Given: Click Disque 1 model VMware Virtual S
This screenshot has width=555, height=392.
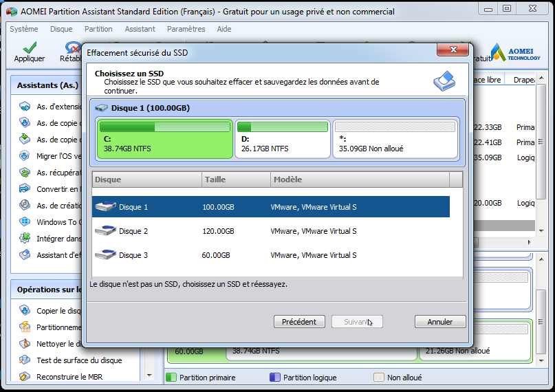Looking at the screenshot, I should [314, 207].
